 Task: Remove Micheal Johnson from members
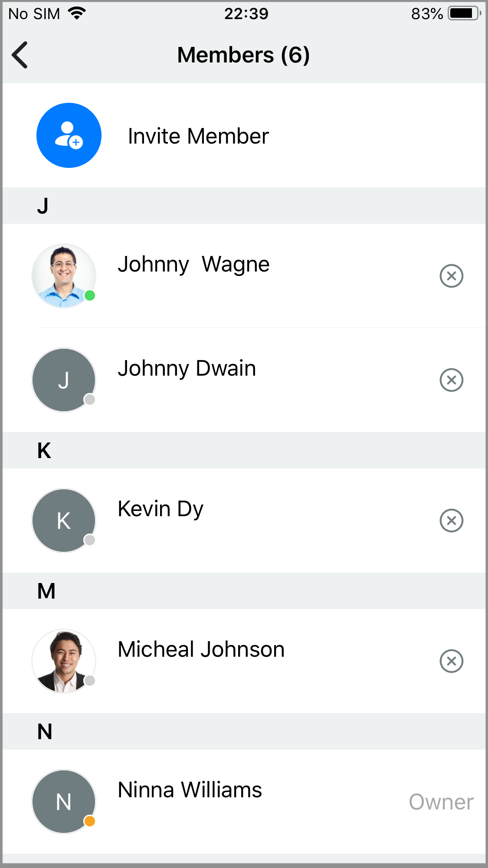[451, 661]
